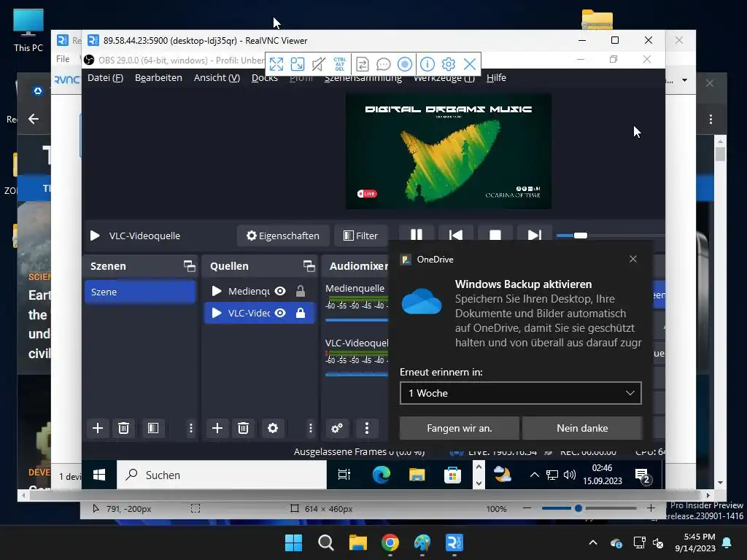The width and height of the screenshot is (747, 560).
Task: Toggle visibility of VLC-Video source
Action: [280, 313]
